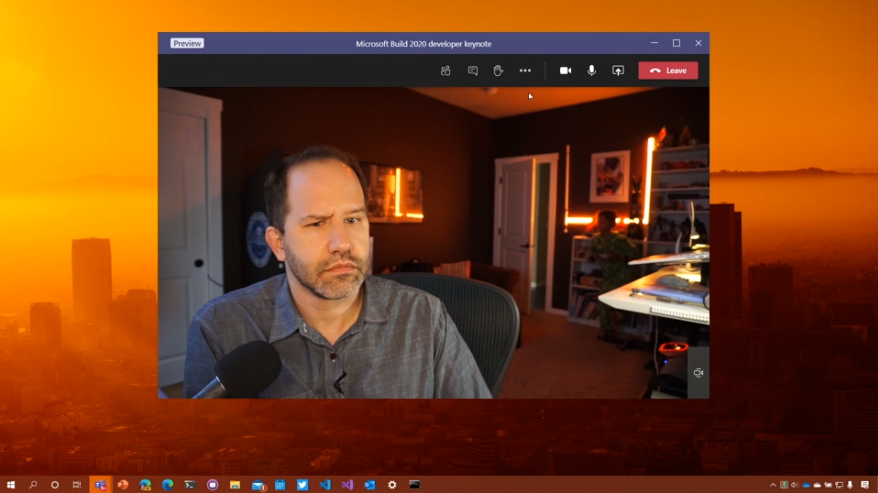Open the Action Center notifications

pos(865,485)
